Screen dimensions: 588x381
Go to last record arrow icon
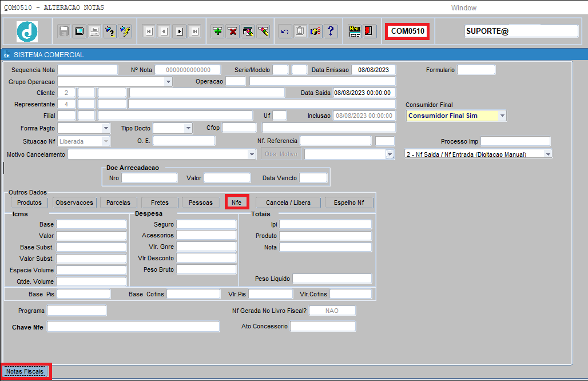195,31
